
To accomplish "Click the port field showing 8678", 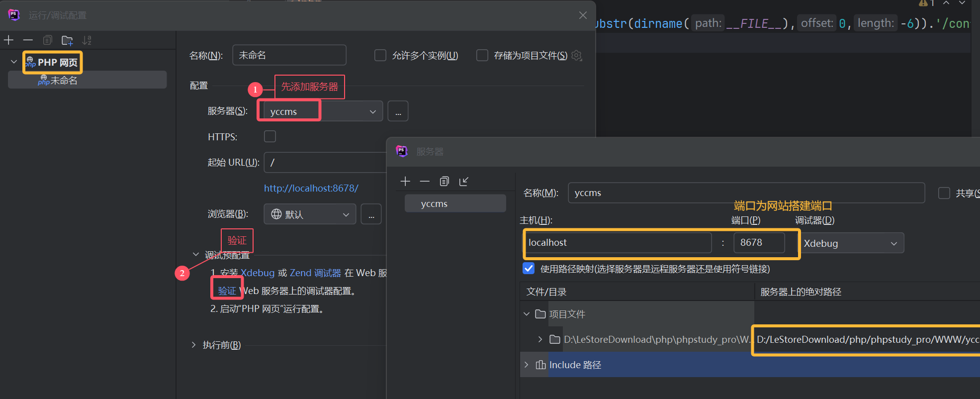I will (758, 243).
